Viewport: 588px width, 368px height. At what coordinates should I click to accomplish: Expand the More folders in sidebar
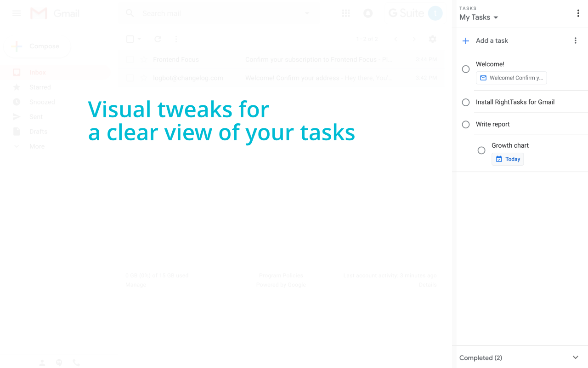(x=36, y=146)
